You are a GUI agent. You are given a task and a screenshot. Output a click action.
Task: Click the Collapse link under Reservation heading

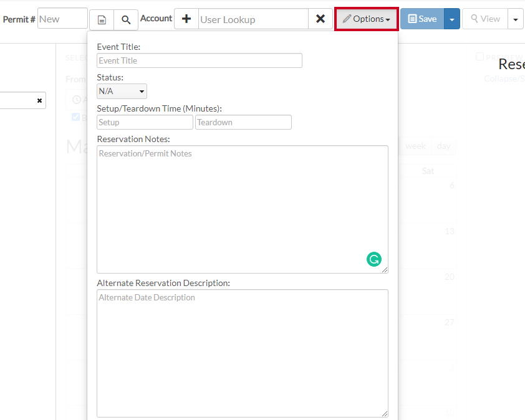(504, 79)
